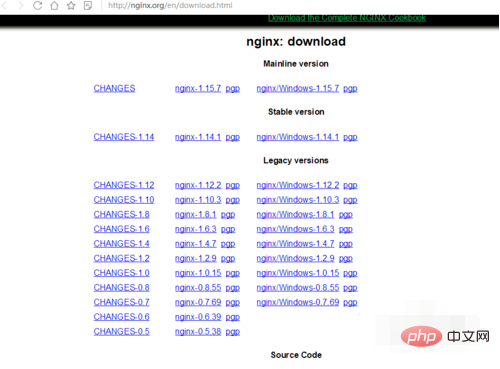This screenshot has height=369, width=500.
Task: Download nginx-1.15.7 source
Action: (198, 88)
